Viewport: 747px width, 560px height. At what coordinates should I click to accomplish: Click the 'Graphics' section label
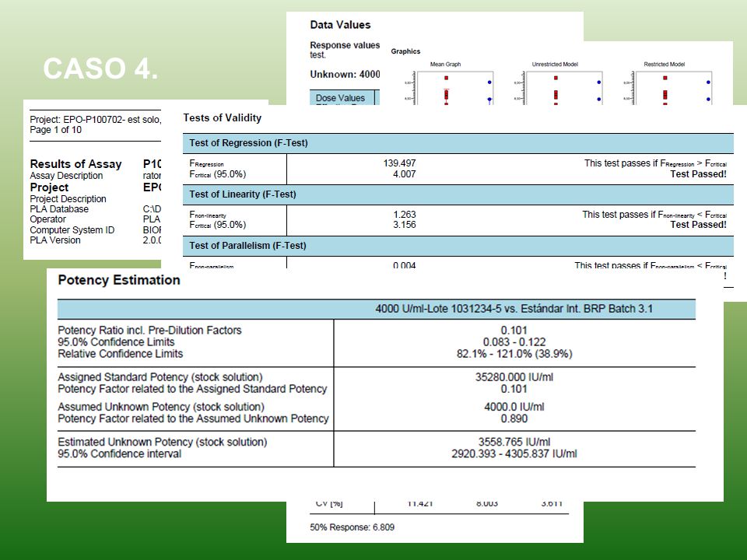click(x=406, y=51)
